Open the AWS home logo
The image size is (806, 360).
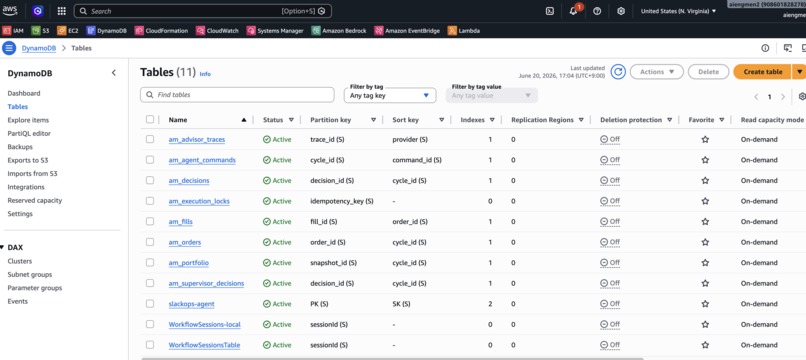(9, 11)
